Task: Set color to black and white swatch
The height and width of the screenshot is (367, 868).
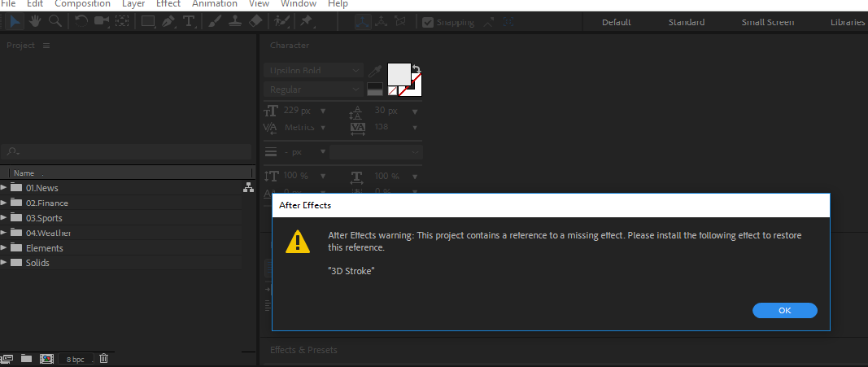Action: coord(375,90)
